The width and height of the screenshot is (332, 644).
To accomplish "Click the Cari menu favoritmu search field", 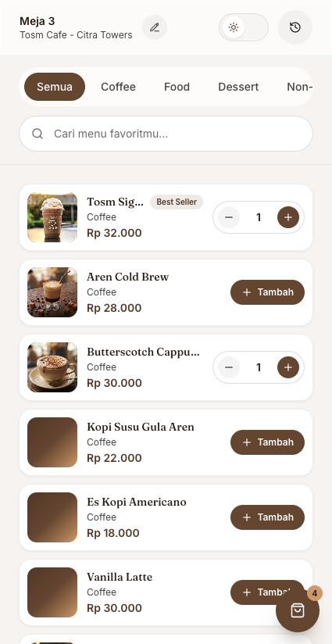I will click(166, 134).
